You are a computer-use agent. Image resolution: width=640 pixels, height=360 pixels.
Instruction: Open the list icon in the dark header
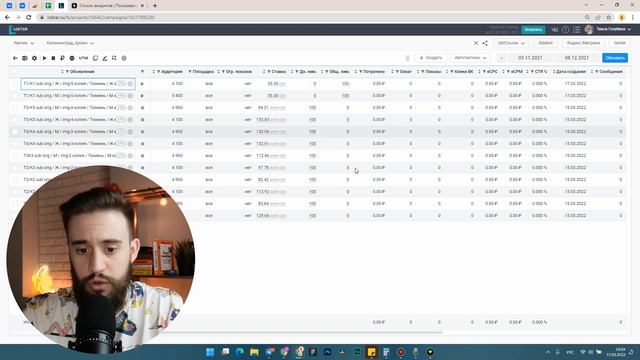pos(576,29)
